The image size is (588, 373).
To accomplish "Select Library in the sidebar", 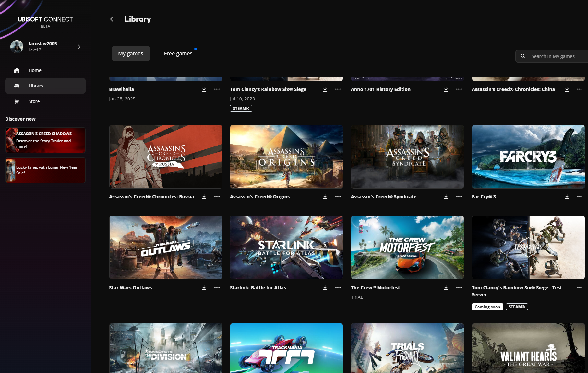I will (45, 86).
